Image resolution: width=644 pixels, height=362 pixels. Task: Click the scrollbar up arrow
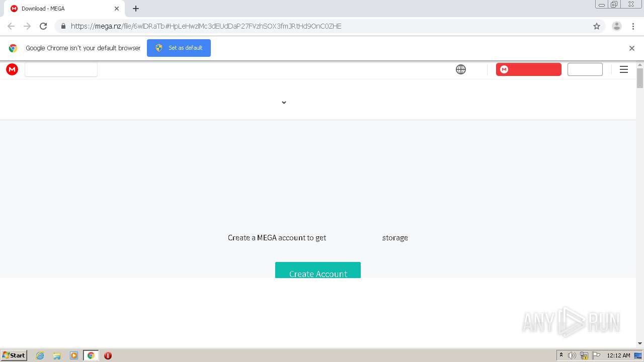pyautogui.click(x=640, y=64)
